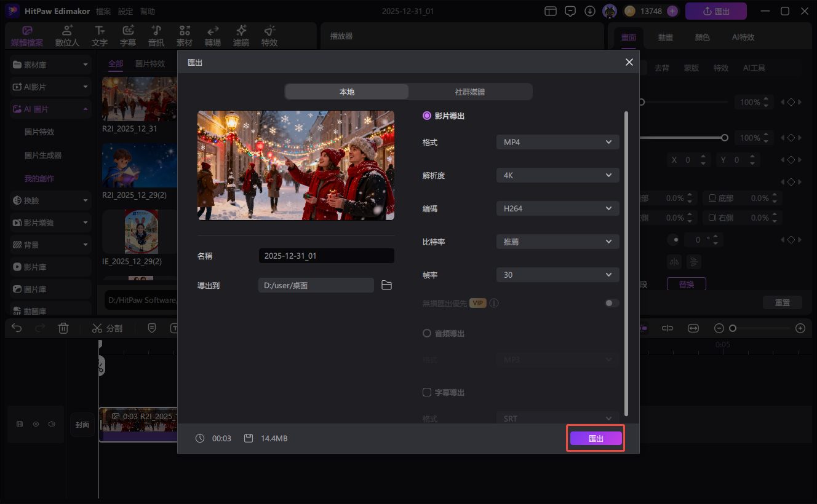The image size is (817, 504).
Task: Click the trash delete icon in timeline toolbar
Action: [63, 328]
